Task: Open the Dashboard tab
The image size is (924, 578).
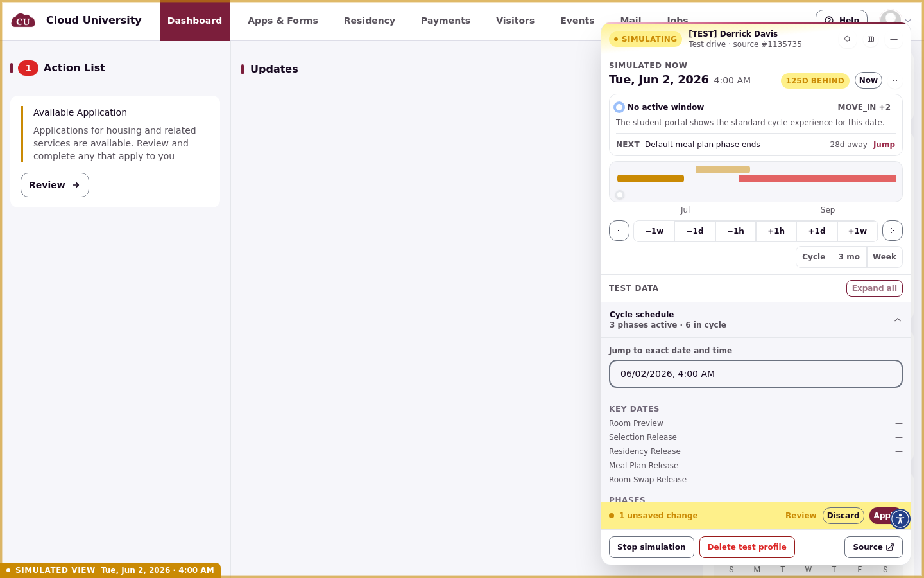Action: click(194, 21)
